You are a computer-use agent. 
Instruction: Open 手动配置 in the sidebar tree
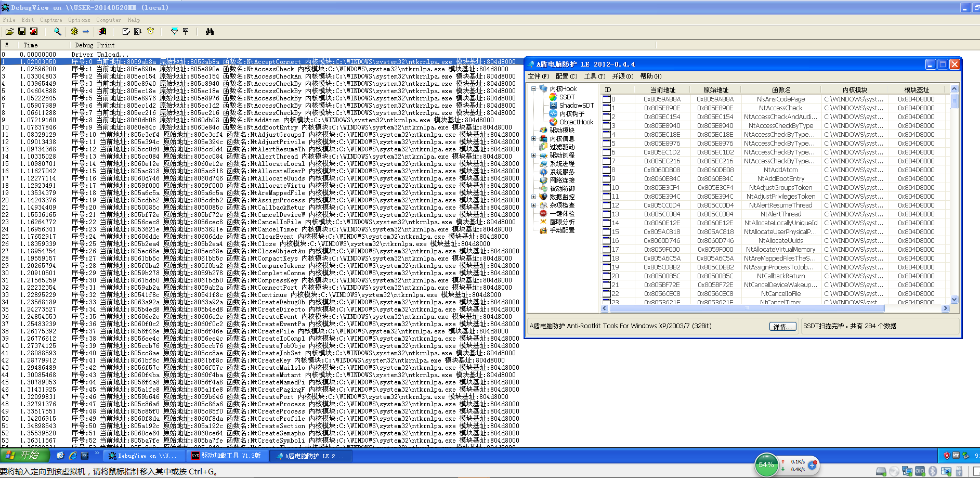pos(562,230)
